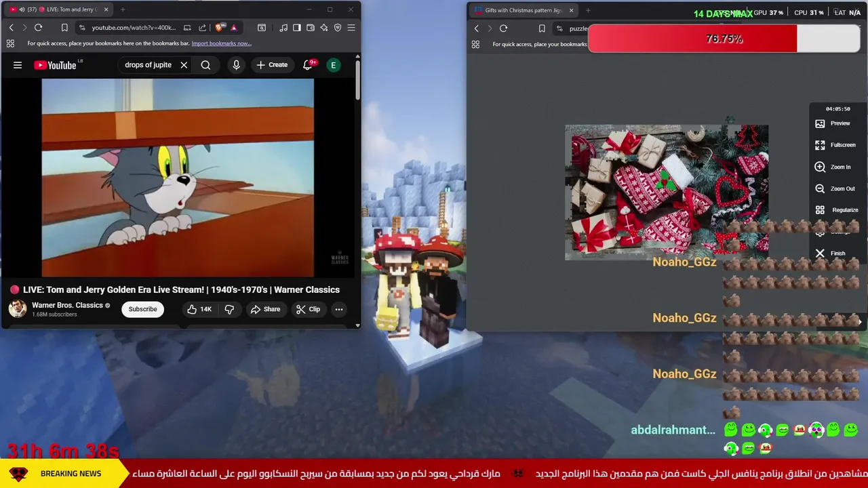Regularize the puzzle pieces
The width and height of the screenshot is (868, 488).
click(837, 210)
